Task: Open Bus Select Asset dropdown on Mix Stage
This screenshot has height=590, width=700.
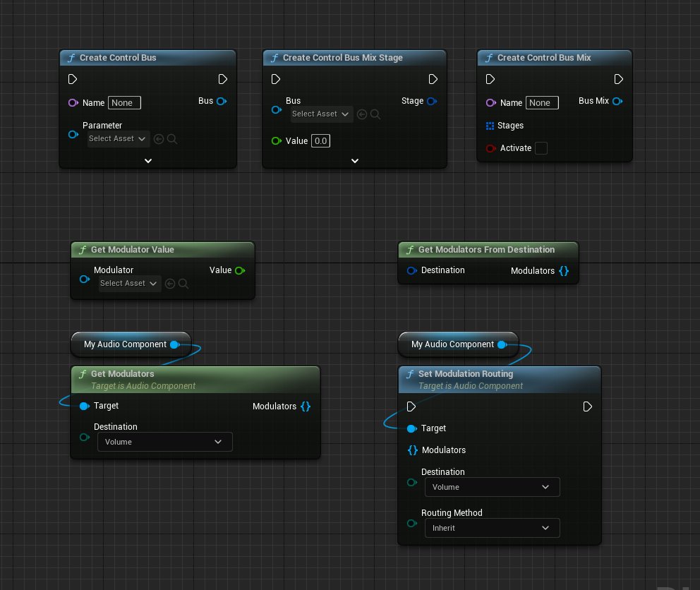Action: pyautogui.click(x=322, y=114)
